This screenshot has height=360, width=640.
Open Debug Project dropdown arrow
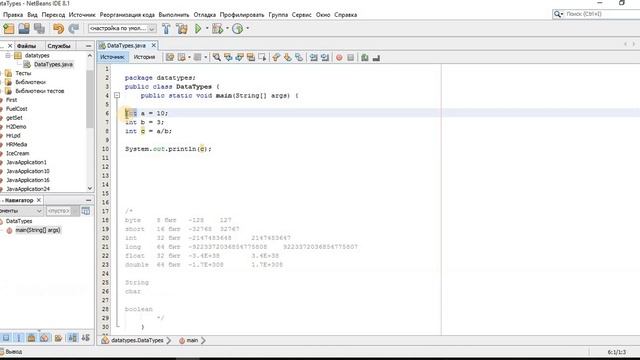point(227,29)
